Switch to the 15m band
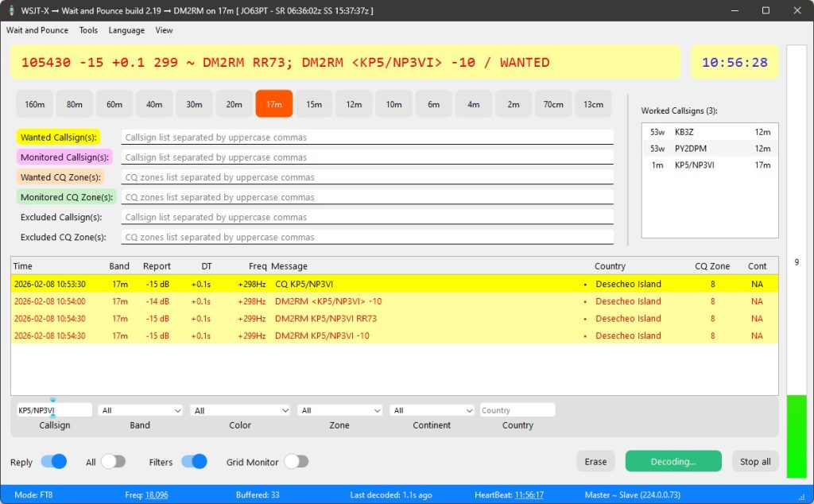The height and width of the screenshot is (504, 814). (314, 104)
